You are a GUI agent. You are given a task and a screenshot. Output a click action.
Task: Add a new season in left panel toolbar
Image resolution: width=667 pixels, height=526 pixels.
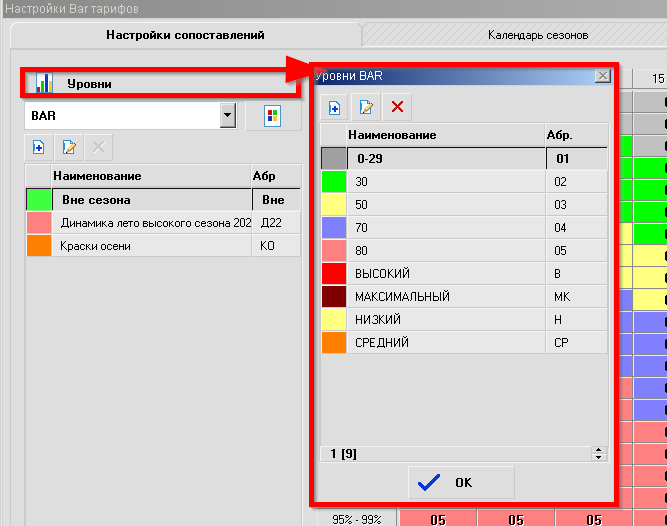[38, 147]
